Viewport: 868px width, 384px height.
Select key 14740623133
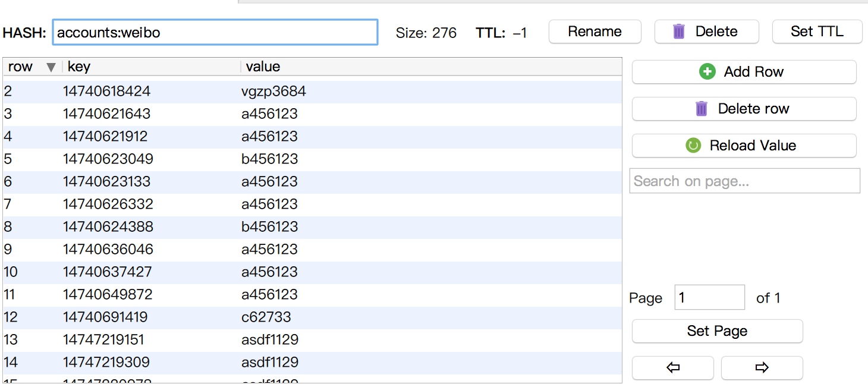[107, 182]
